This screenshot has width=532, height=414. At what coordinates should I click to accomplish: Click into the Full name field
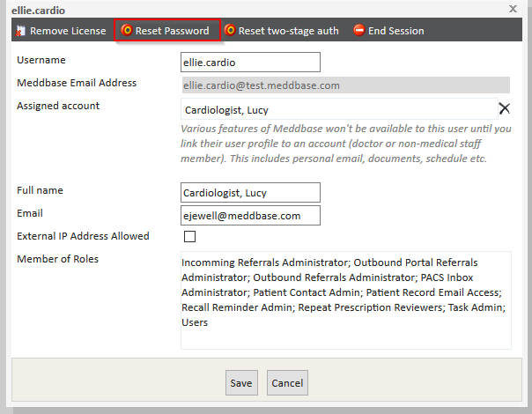(x=250, y=193)
